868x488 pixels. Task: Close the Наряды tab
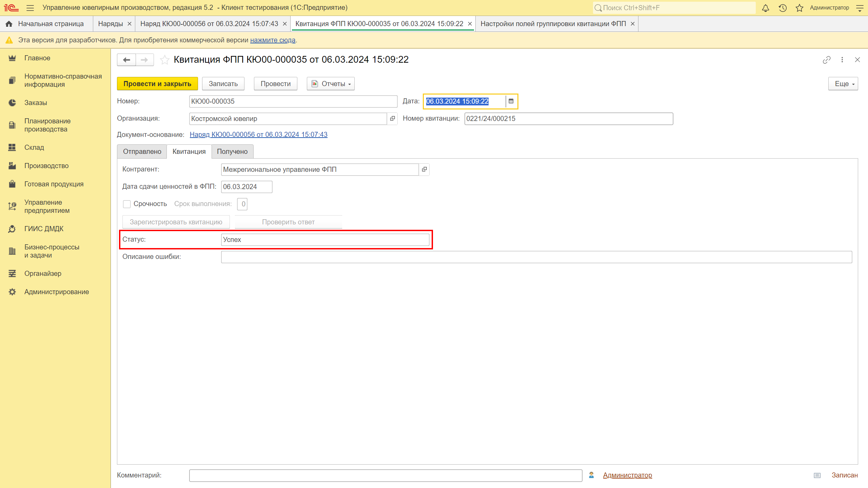(x=129, y=24)
